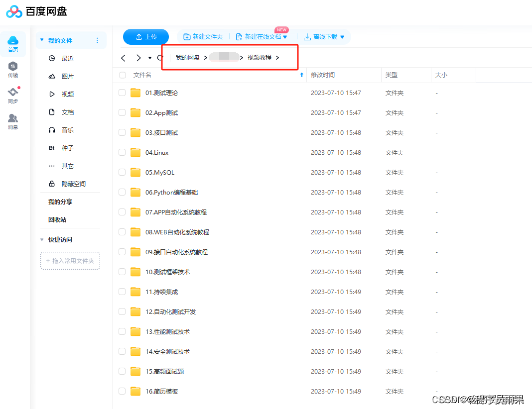Click the folder icon of 16.简历模板
The image size is (532, 409).
coord(135,392)
